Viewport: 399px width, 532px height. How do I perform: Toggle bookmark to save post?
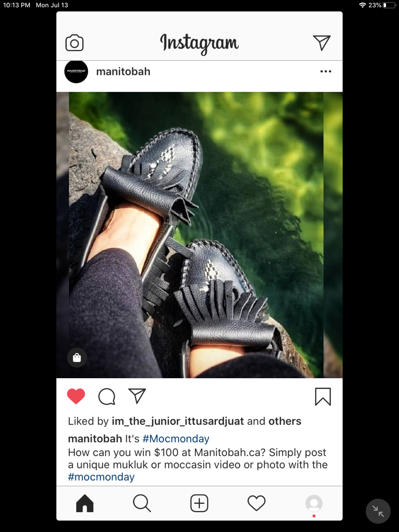click(323, 397)
